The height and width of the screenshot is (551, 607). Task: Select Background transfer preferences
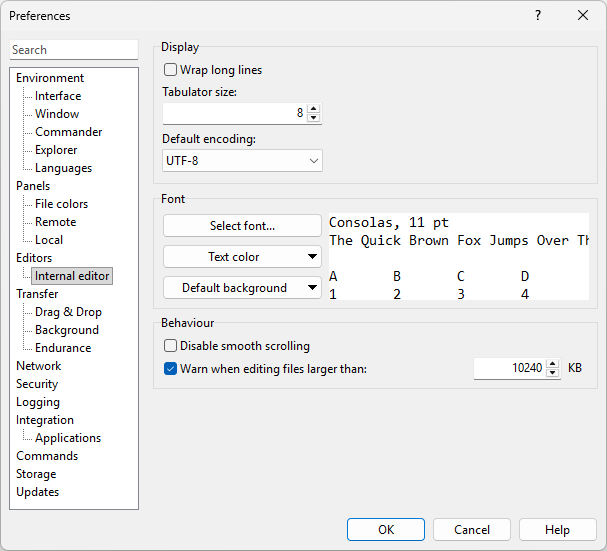pyautogui.click(x=67, y=330)
